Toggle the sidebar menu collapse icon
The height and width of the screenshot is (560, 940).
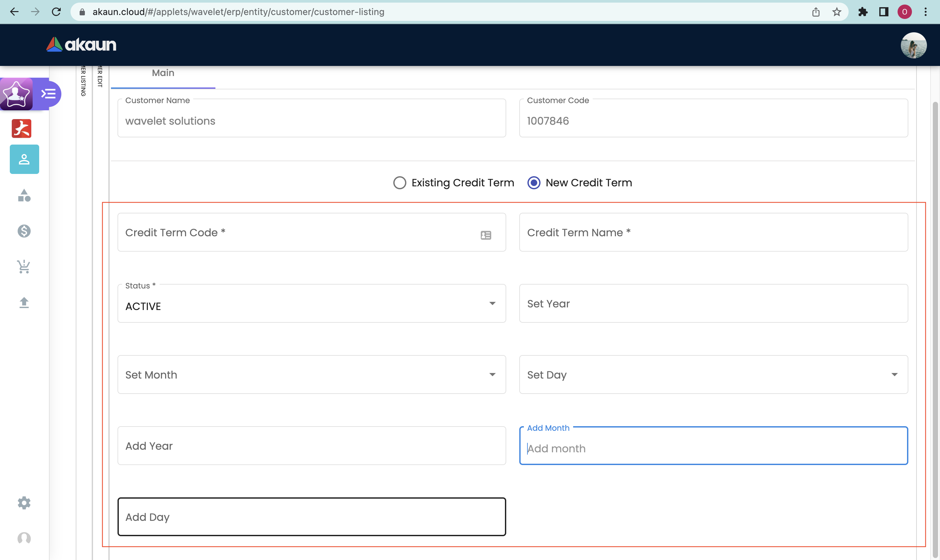click(x=49, y=94)
